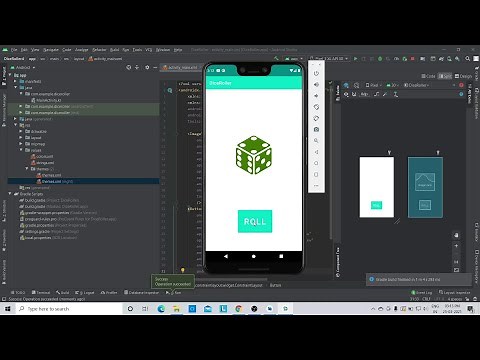Viewport: 480px width, 360px height.
Task: Open the Refactor menu
Action: point(99,50)
